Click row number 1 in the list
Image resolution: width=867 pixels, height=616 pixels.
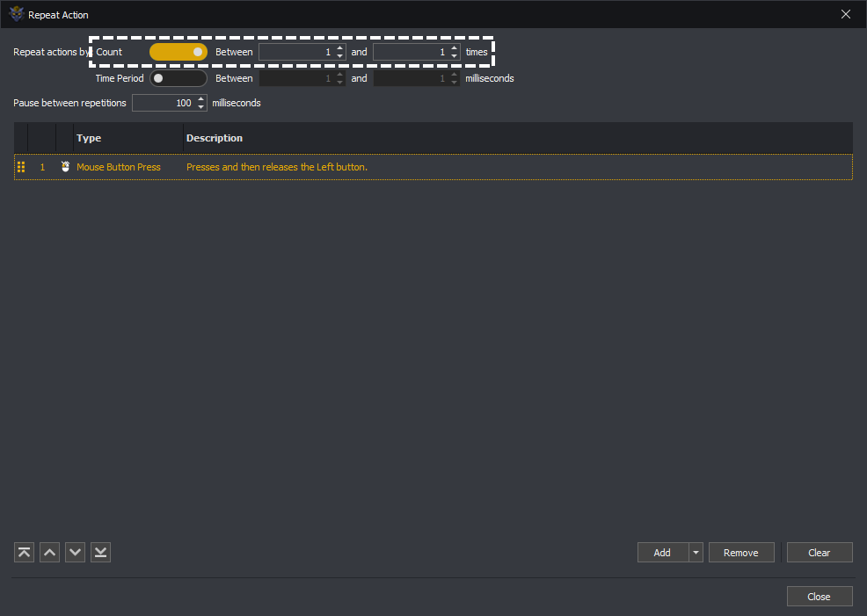tap(42, 167)
